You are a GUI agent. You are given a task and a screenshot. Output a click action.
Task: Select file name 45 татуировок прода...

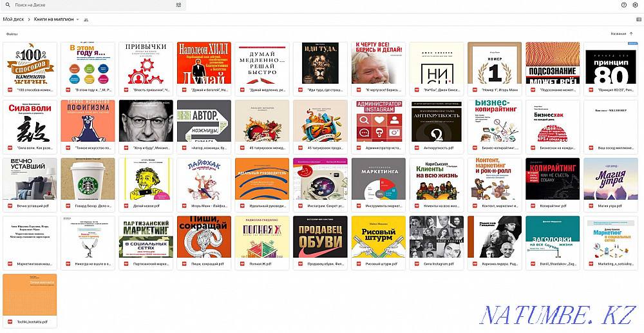click(326, 147)
